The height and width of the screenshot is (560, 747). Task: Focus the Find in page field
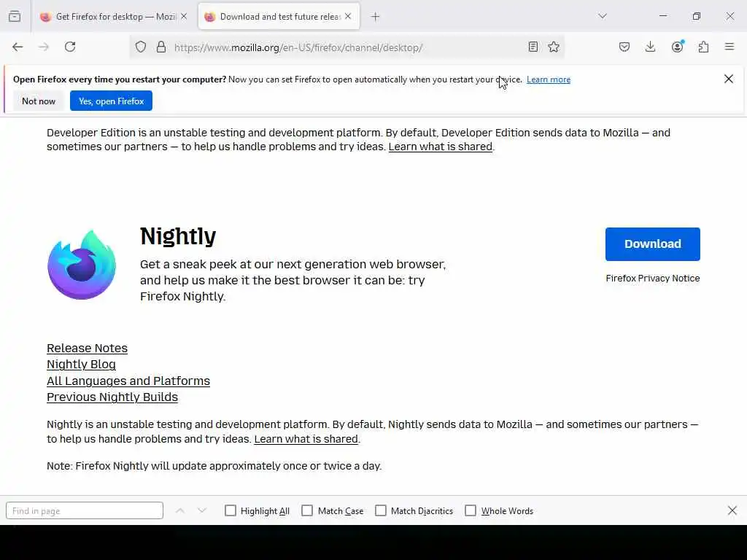point(85,510)
